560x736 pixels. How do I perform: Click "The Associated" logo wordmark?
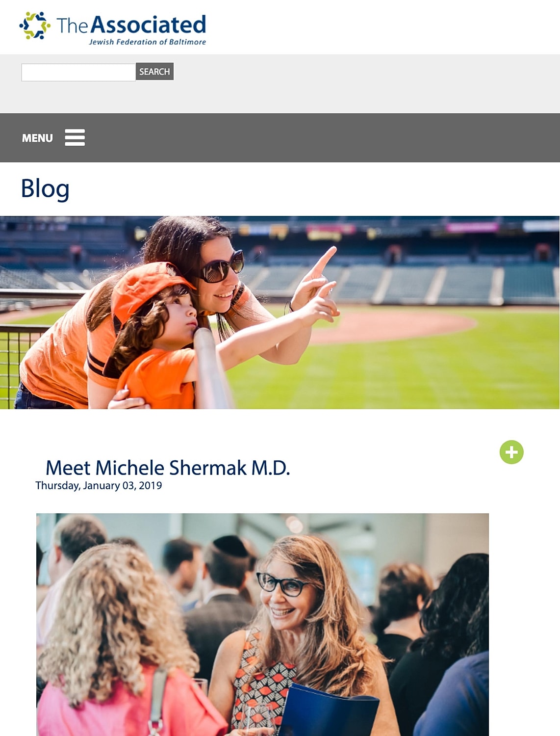point(131,25)
